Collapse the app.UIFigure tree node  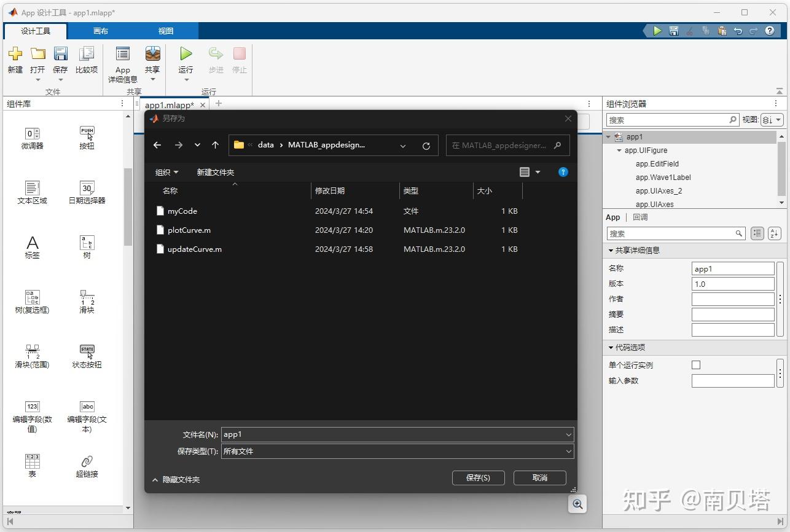(620, 150)
